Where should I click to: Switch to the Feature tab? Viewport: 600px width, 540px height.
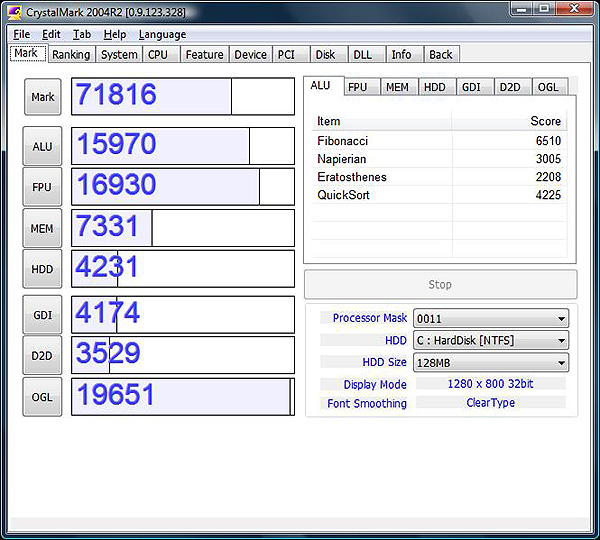(x=205, y=54)
